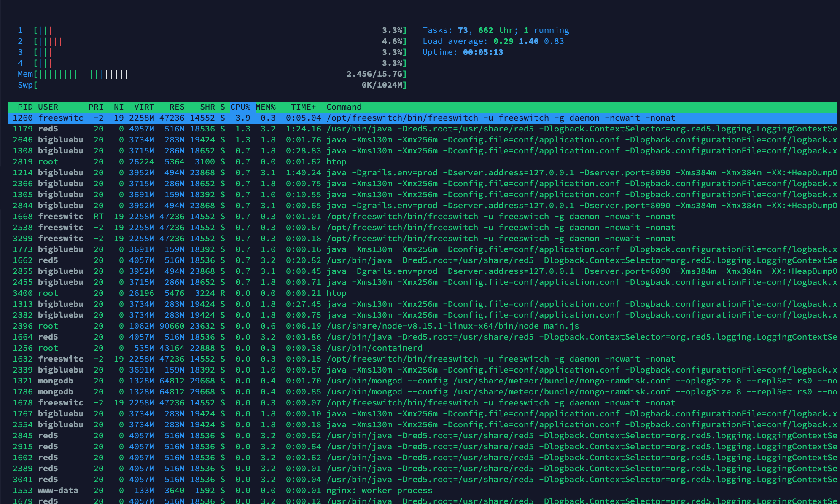Select red5 row PID 1662
This screenshot has height=504, width=840.
[x=423, y=260]
